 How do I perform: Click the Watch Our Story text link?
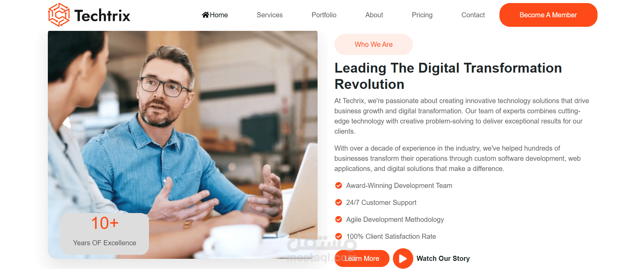point(443,258)
